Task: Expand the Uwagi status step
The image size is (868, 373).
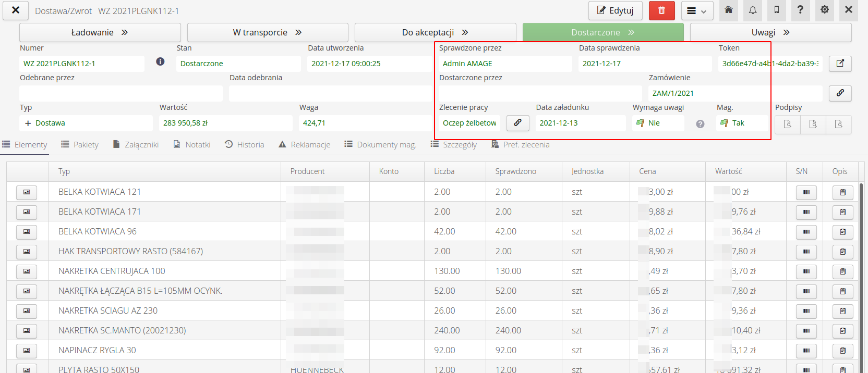Action: point(770,32)
